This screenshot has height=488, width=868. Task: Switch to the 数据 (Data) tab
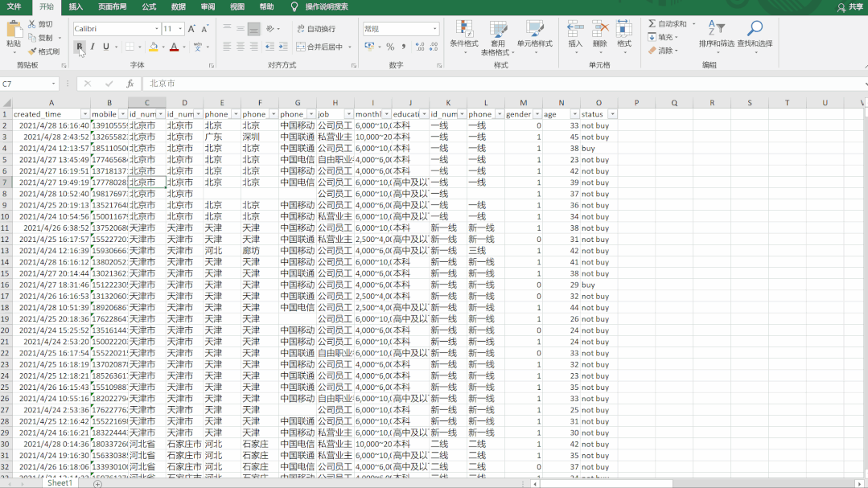click(179, 6)
